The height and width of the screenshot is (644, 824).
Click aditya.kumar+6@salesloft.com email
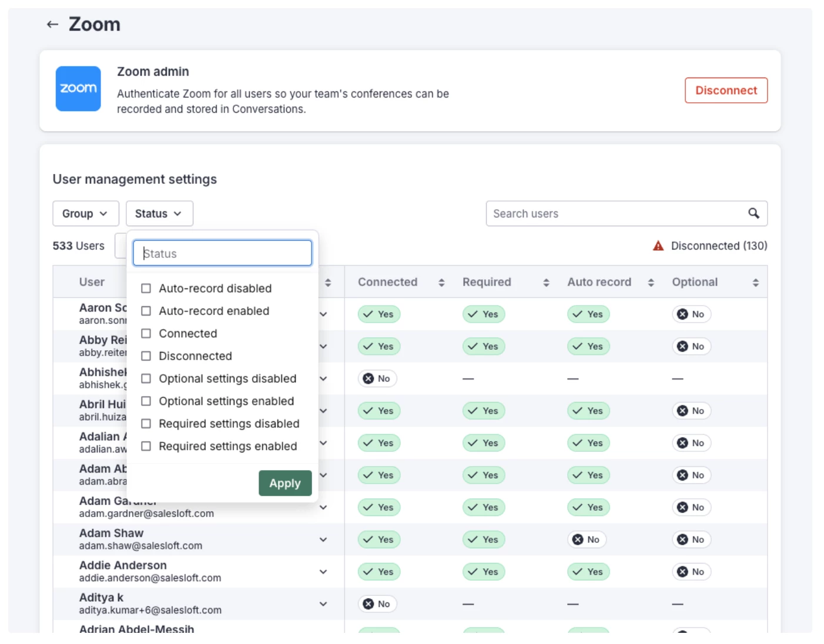(x=150, y=611)
